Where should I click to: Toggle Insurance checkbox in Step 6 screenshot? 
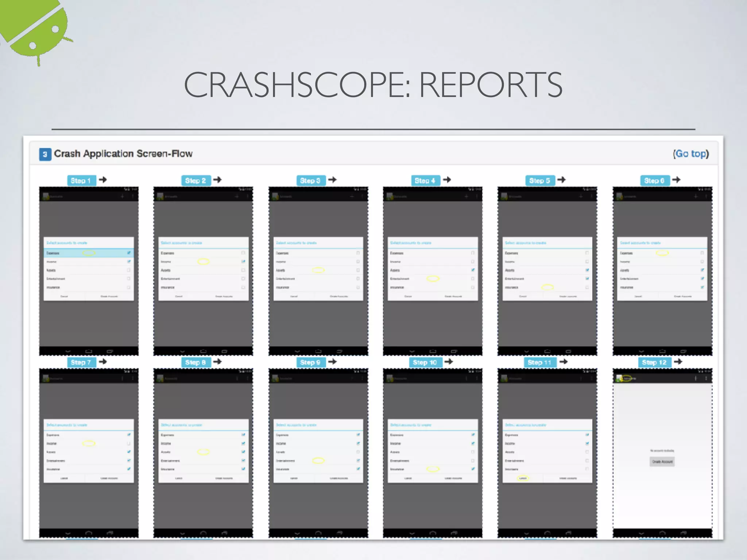click(x=702, y=287)
